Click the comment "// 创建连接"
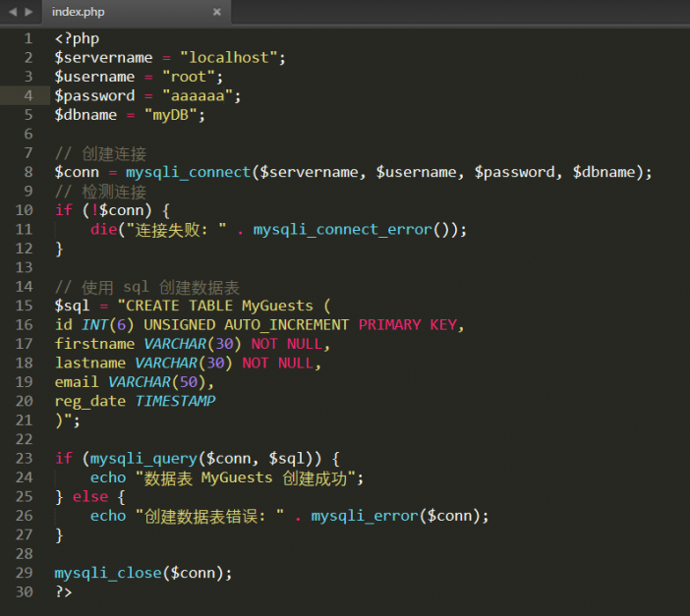The width and height of the screenshot is (690, 616). pos(100,153)
